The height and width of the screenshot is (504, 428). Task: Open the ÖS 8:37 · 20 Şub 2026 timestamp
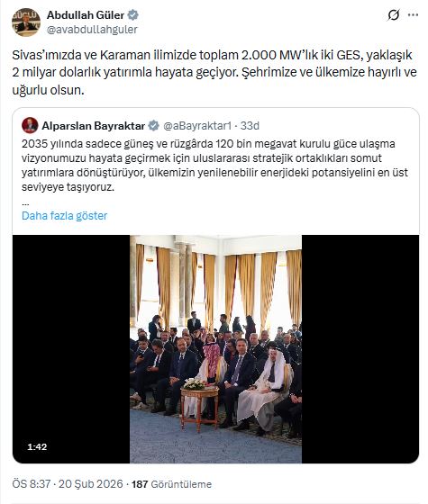[x=68, y=484]
